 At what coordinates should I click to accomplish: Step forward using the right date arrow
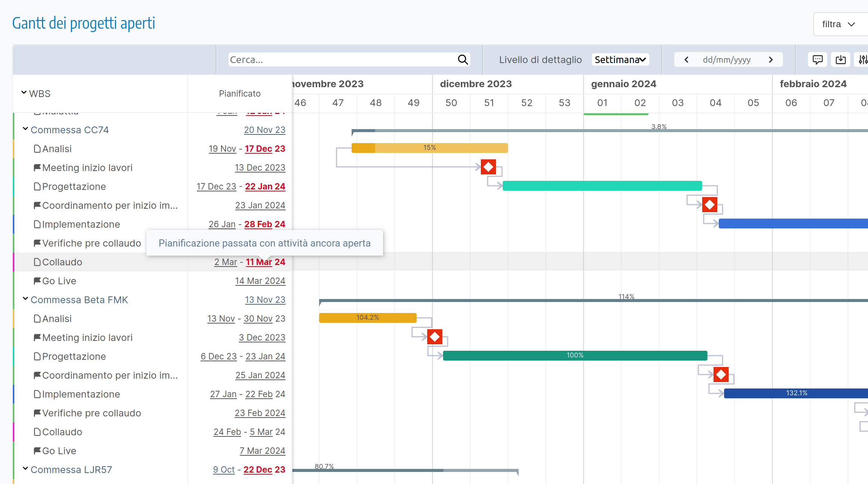771,59
